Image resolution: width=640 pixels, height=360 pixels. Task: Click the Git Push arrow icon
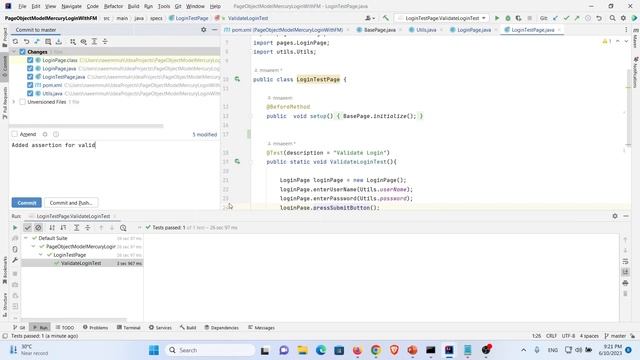(x=577, y=18)
